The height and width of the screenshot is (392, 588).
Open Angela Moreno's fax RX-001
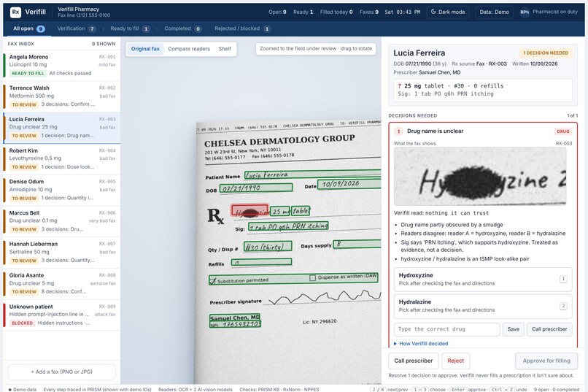pyautogui.click(x=62, y=65)
